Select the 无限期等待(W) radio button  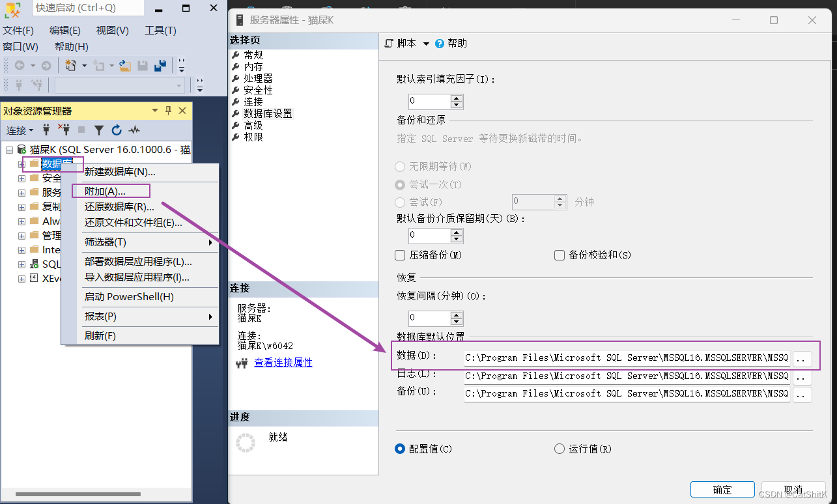pyautogui.click(x=400, y=167)
